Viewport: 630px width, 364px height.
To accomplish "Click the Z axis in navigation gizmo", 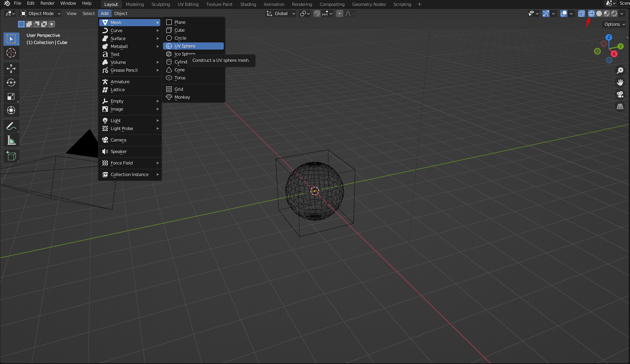I will coord(609,37).
